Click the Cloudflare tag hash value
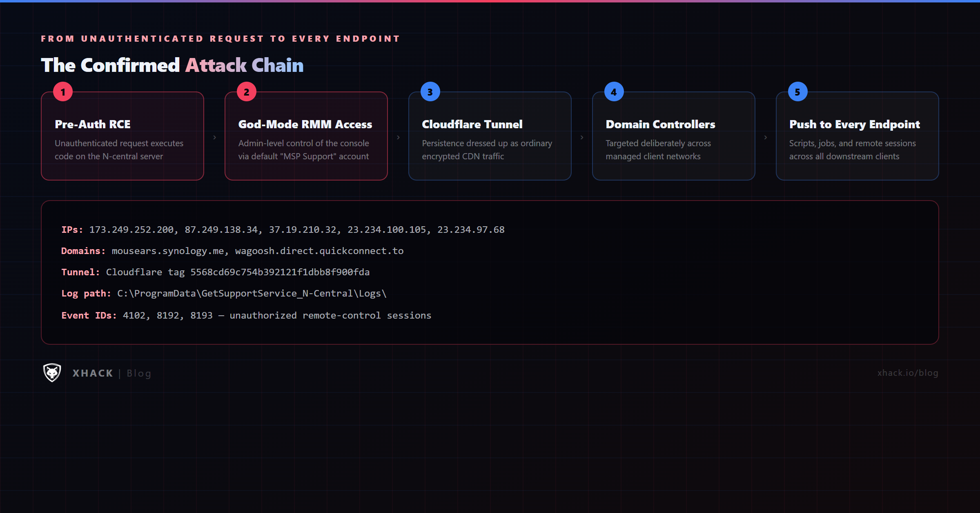 [280, 272]
